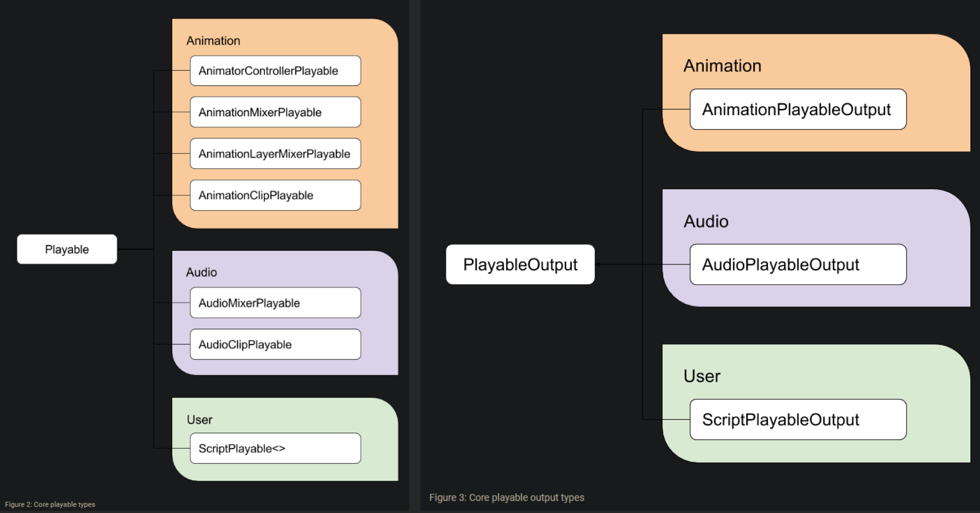Click the AnimationClipPlayable box
The width and height of the screenshot is (980, 513).
tap(275, 195)
